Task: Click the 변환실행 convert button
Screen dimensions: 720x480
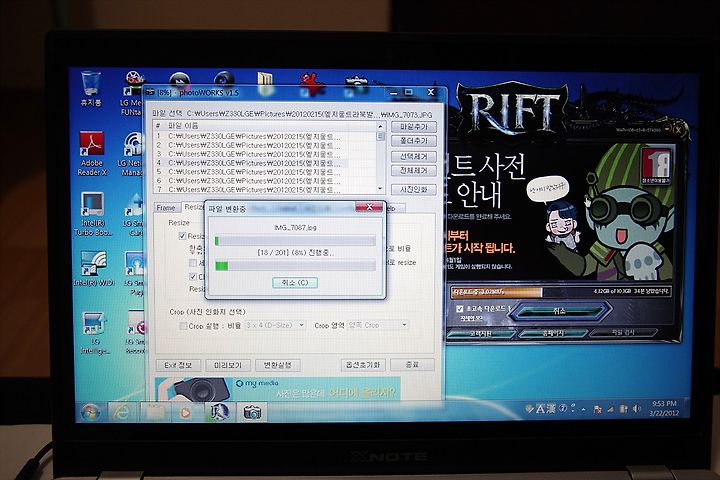Action: pyautogui.click(x=277, y=365)
